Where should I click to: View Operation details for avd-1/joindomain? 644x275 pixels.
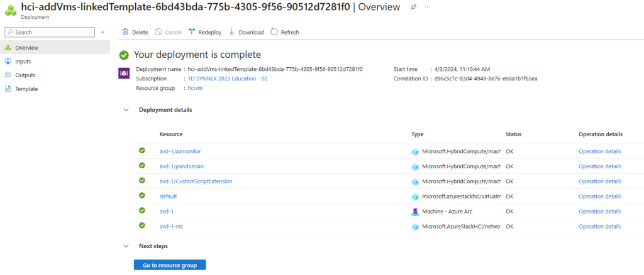pyautogui.click(x=599, y=166)
